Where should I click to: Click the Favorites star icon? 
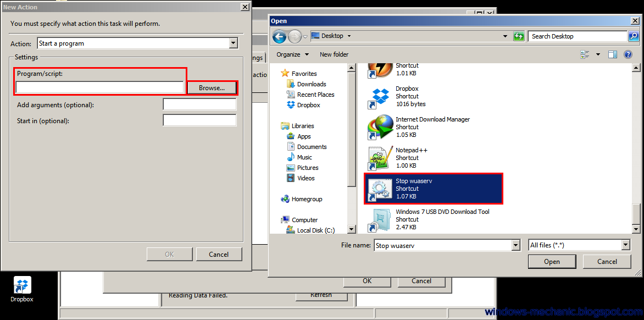click(x=285, y=74)
